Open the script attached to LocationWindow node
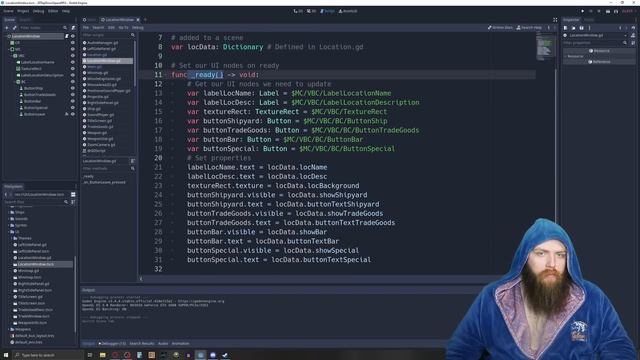640x360 pixels. coord(67,36)
